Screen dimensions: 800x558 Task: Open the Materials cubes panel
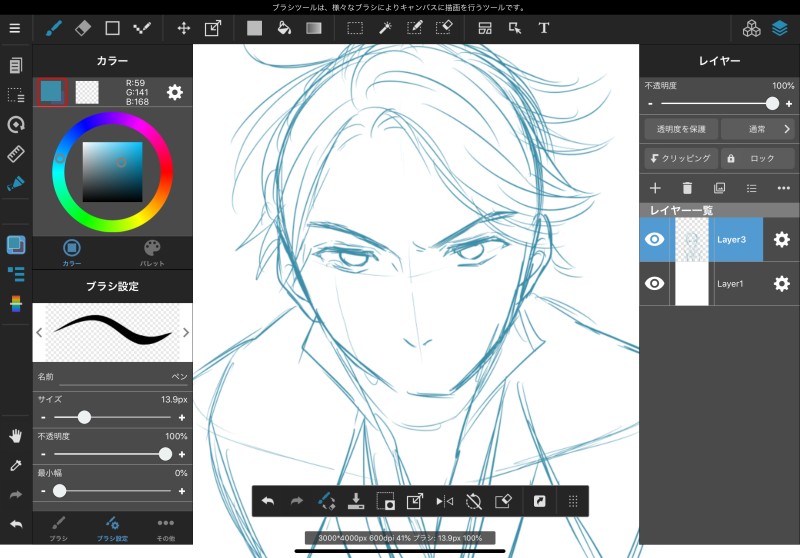[751, 29]
